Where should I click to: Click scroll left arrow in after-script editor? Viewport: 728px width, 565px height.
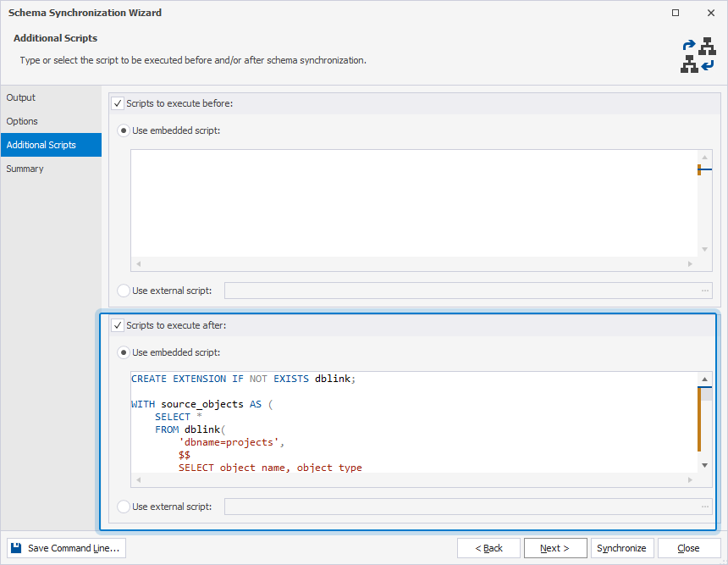pos(138,480)
